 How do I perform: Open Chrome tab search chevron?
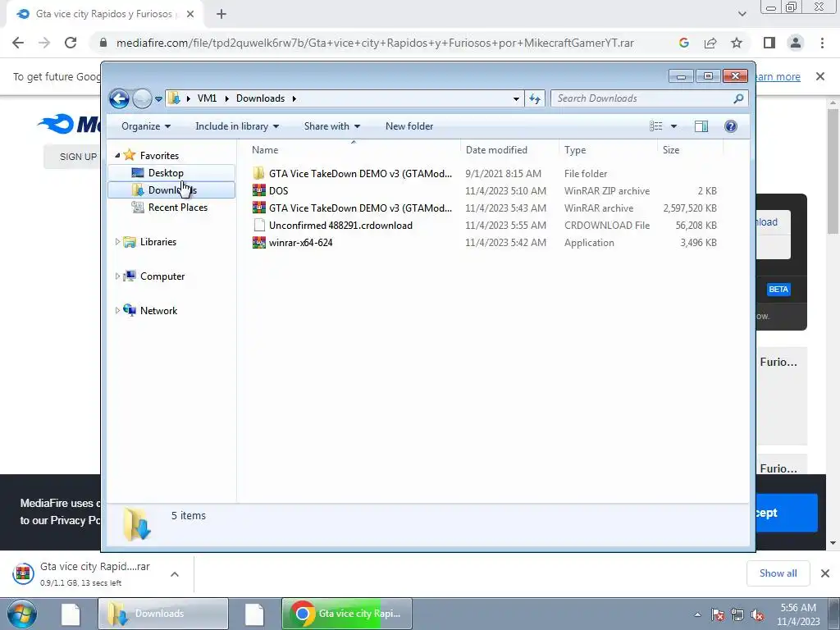pos(742,15)
